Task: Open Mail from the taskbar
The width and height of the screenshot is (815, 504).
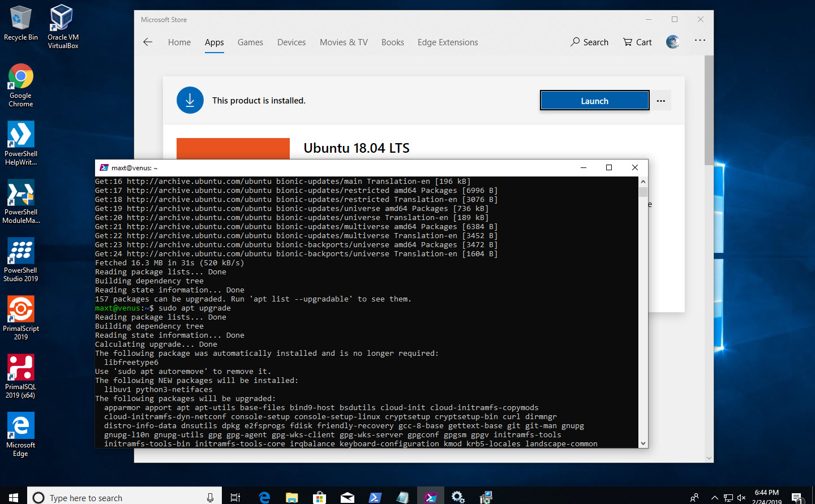Action: (347, 497)
